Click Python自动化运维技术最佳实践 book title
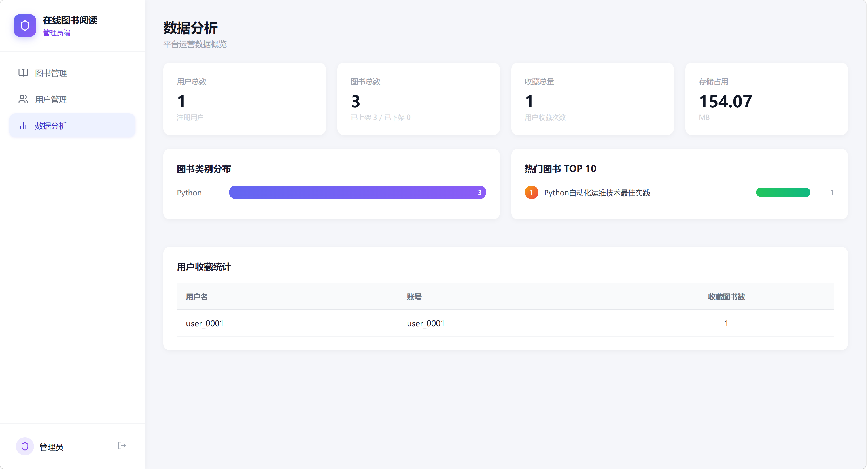868x469 pixels. (597, 193)
